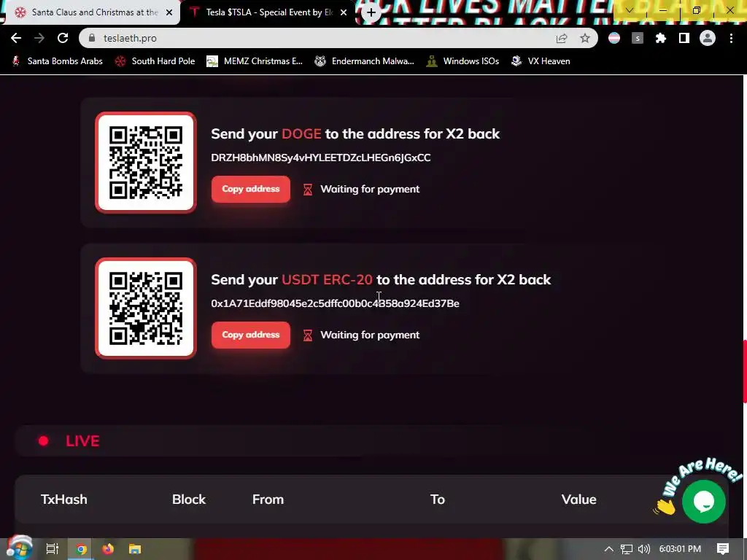Open the striped flag extension icon
The width and height of the screenshot is (747, 560).
click(614, 38)
